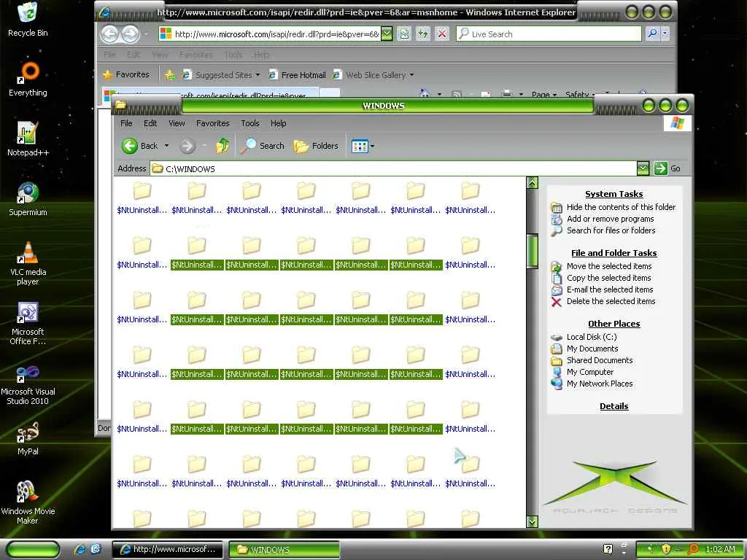Viewport: 747px width, 560px height.
Task: Select the Windows Movie Maker desktop icon
Action: click(28, 502)
